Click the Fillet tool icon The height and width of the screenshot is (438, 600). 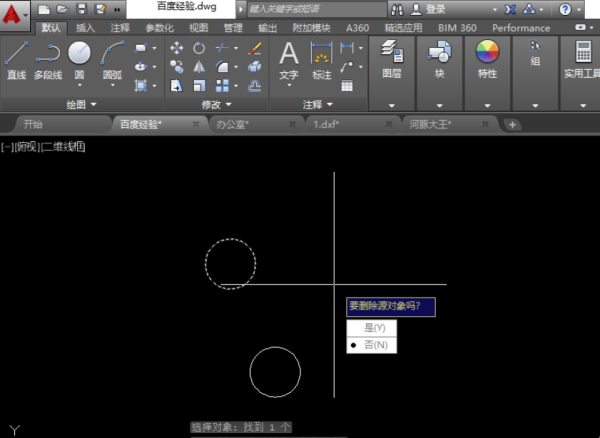[x=222, y=67]
